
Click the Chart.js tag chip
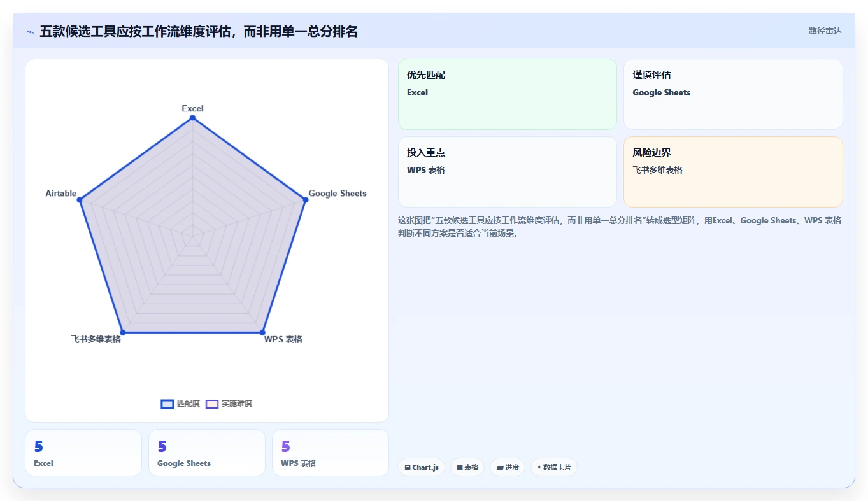pyautogui.click(x=422, y=467)
